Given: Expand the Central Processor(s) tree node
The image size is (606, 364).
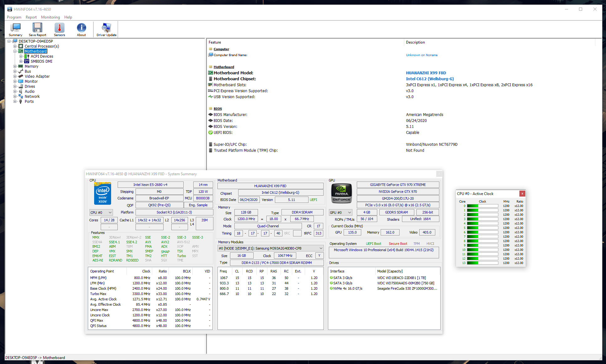Looking at the screenshot, I should click(15, 46).
